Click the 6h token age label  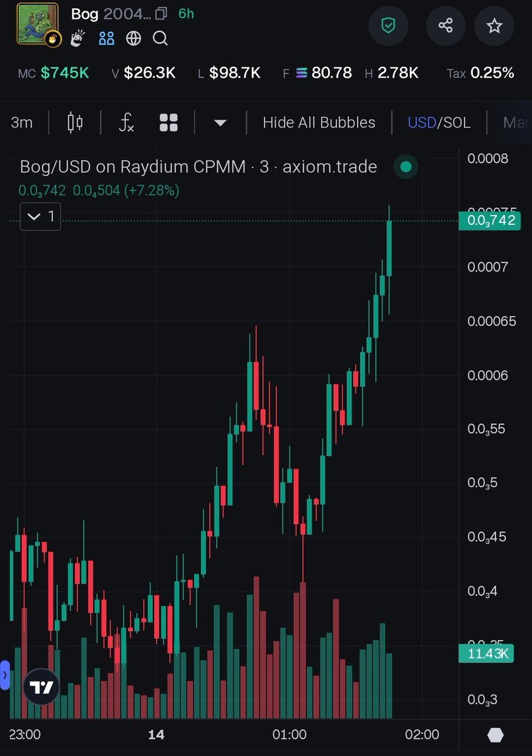coord(186,13)
